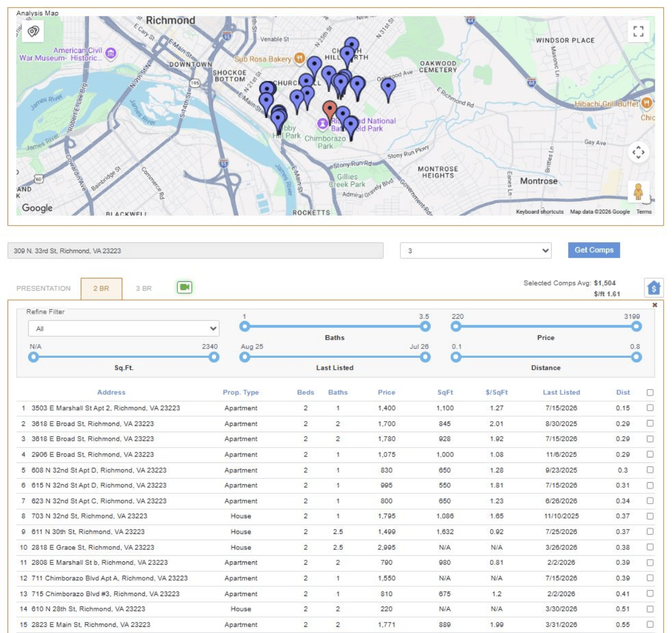Viewport: 672px width, 633px height.
Task: Check the box for 2823 E Main St
Action: click(650, 624)
